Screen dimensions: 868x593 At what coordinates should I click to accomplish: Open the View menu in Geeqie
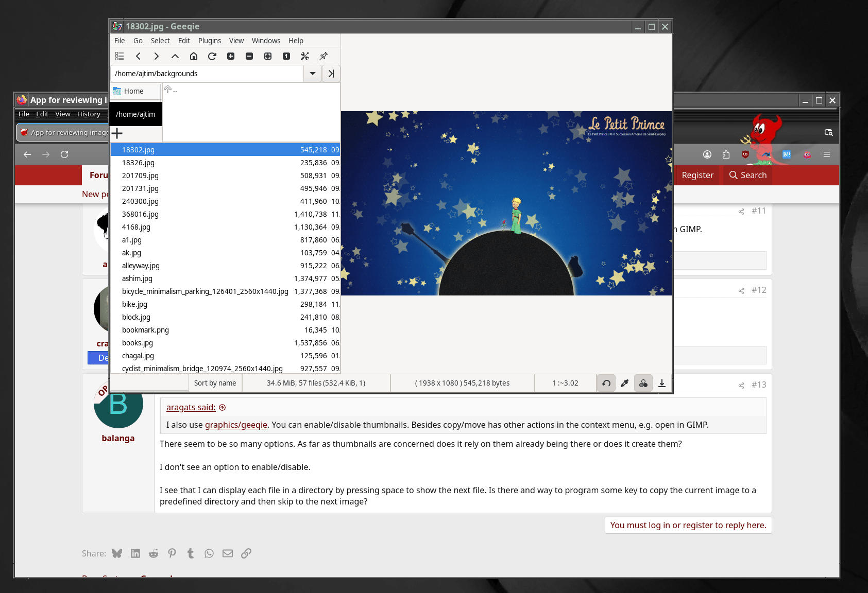click(x=236, y=41)
